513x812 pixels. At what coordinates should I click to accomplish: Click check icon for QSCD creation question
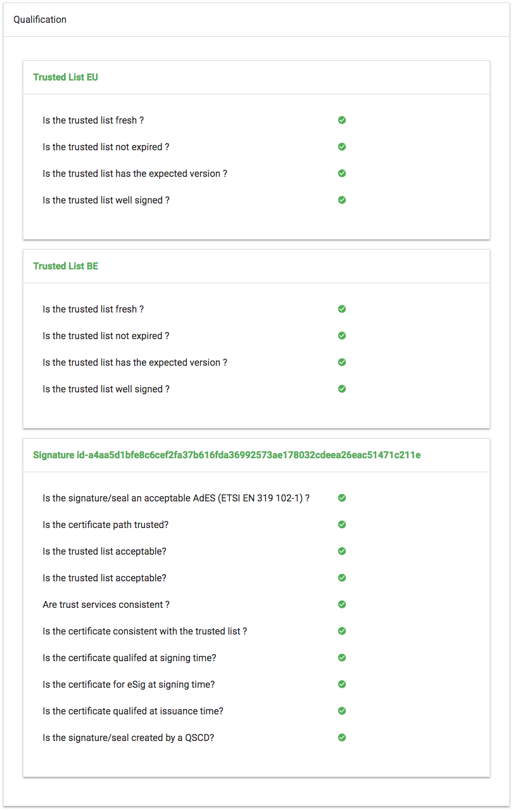[x=342, y=737]
